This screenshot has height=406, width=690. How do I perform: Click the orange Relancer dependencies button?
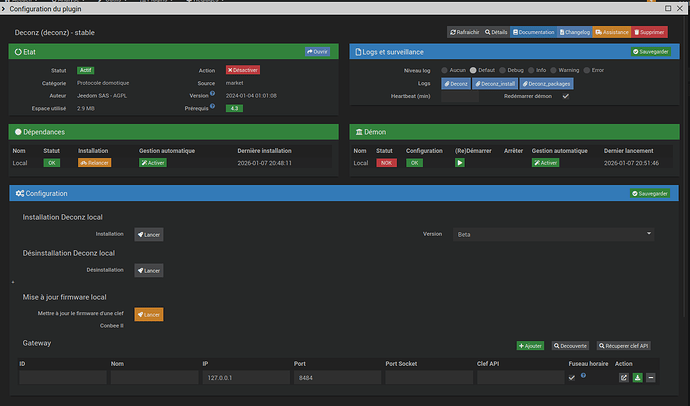click(94, 162)
